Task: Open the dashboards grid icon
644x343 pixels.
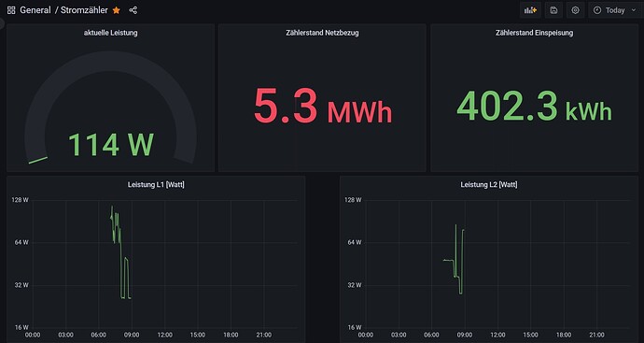Action: point(11,10)
